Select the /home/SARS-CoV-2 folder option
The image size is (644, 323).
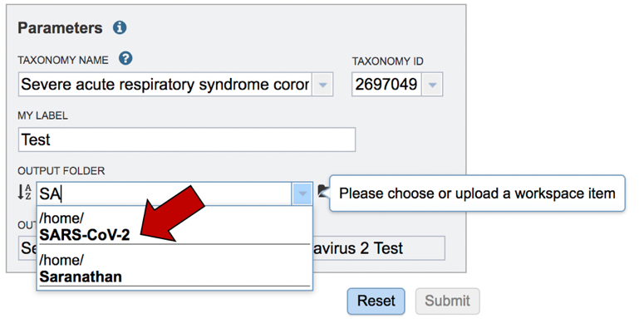coord(175,227)
